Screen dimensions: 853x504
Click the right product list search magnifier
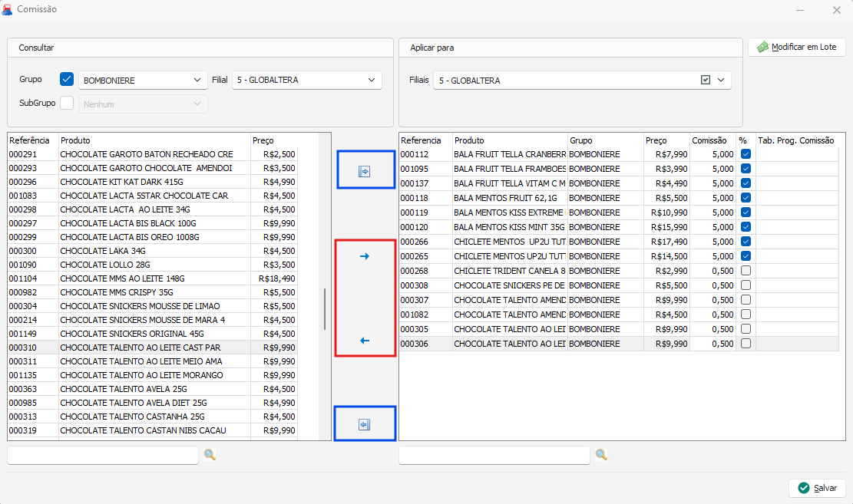pyautogui.click(x=601, y=455)
